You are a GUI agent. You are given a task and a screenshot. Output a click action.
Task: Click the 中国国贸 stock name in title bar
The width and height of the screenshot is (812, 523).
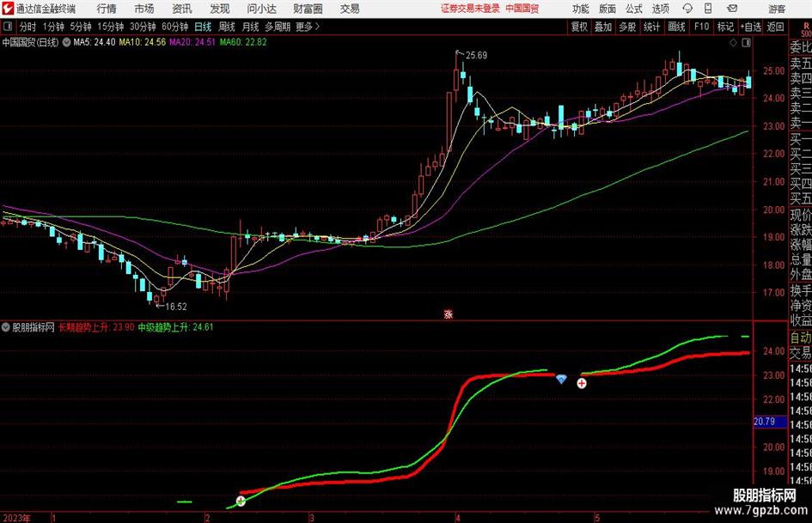pyautogui.click(x=522, y=9)
